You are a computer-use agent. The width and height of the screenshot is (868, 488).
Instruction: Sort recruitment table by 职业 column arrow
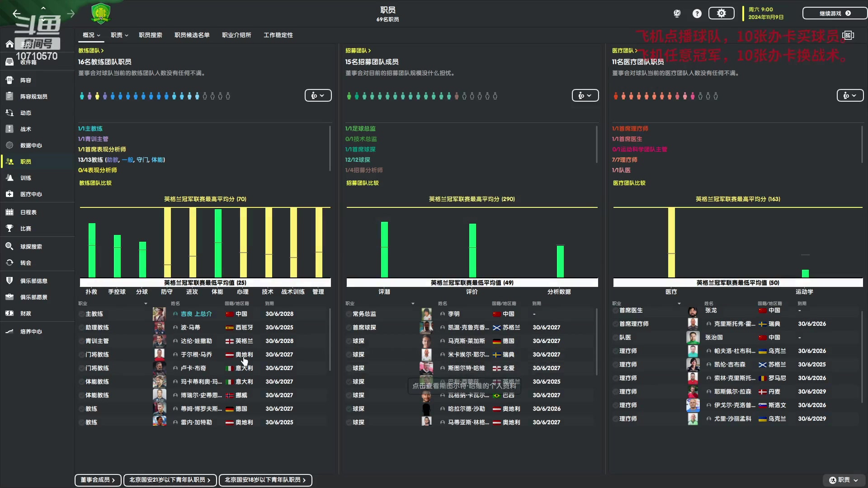(x=413, y=304)
